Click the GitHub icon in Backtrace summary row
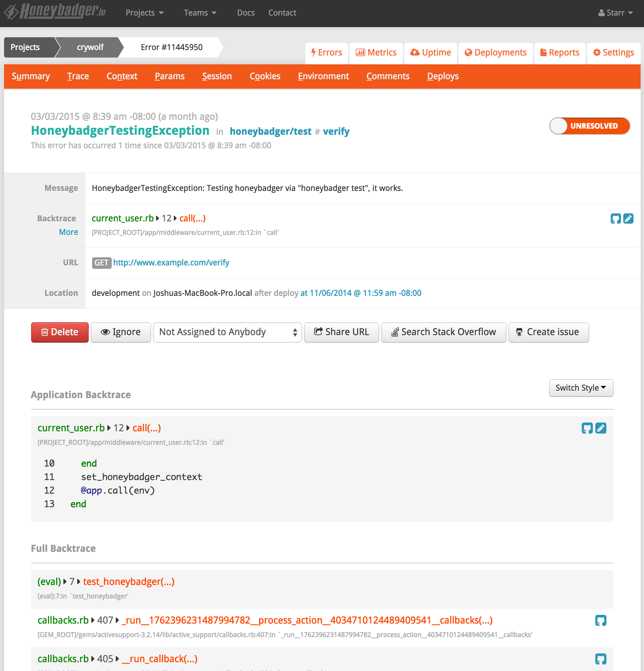Viewport: 644px width, 671px height. pos(615,218)
